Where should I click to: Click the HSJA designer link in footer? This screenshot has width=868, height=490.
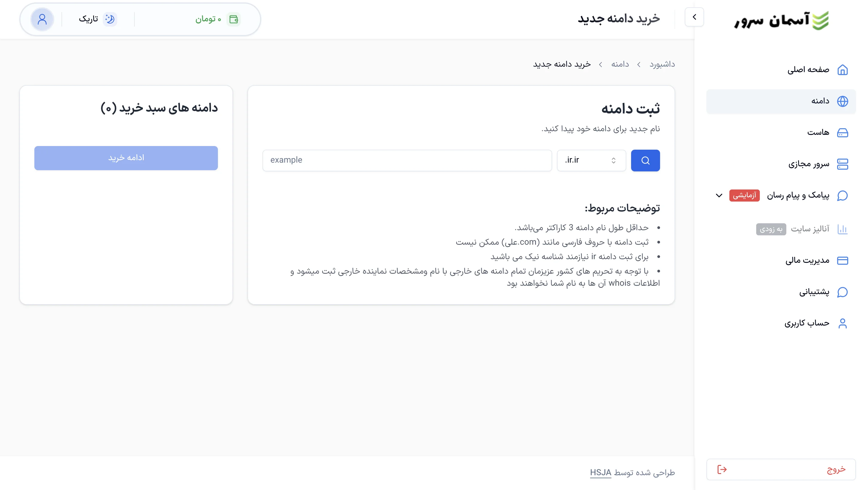pyautogui.click(x=600, y=472)
